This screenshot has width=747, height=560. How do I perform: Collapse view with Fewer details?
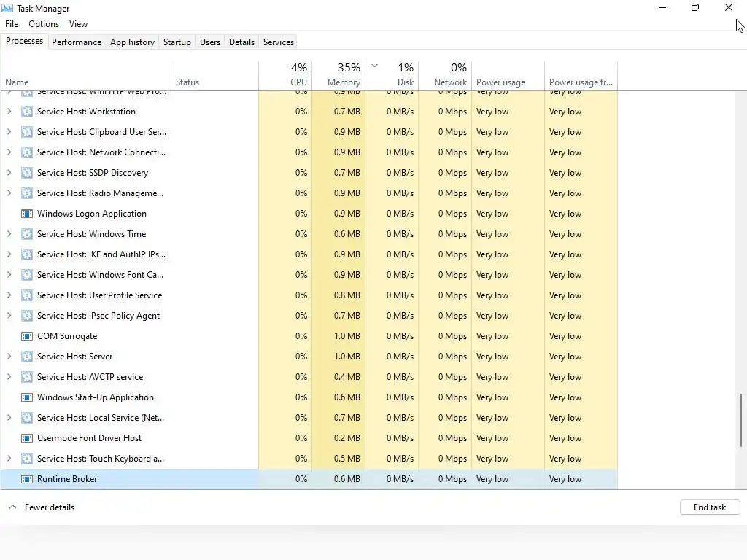[42, 507]
